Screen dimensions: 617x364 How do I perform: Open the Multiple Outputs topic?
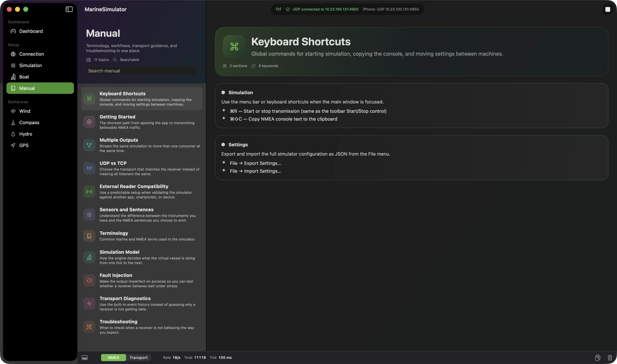tap(142, 145)
